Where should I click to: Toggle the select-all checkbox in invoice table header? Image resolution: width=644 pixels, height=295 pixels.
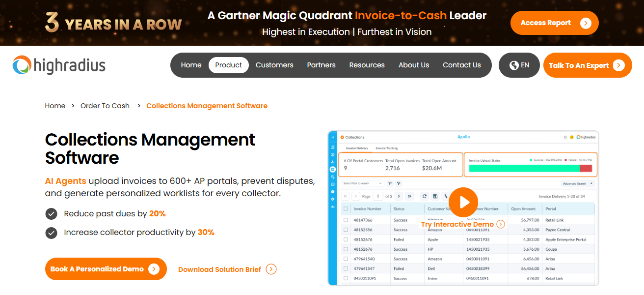pyautogui.click(x=346, y=208)
